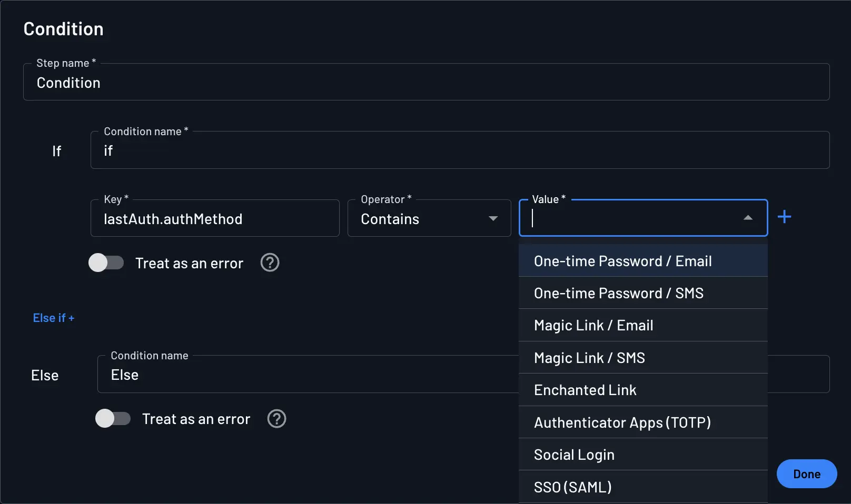Image resolution: width=851 pixels, height=504 pixels.
Task: Click the plus icon next to Value field
Action: coord(784,217)
